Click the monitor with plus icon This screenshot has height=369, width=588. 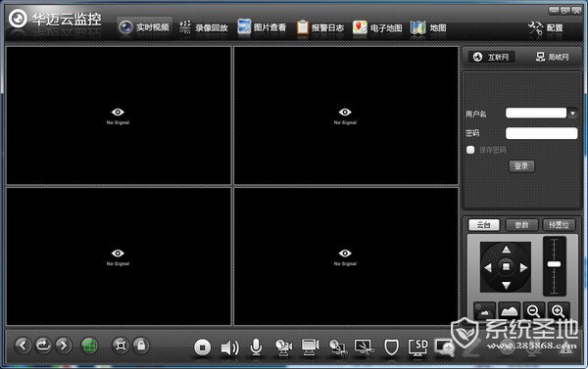[x=444, y=346]
